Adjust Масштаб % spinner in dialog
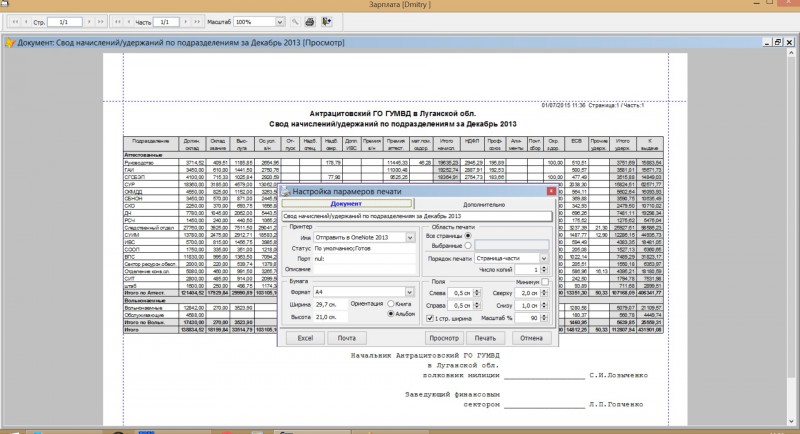 (x=544, y=318)
